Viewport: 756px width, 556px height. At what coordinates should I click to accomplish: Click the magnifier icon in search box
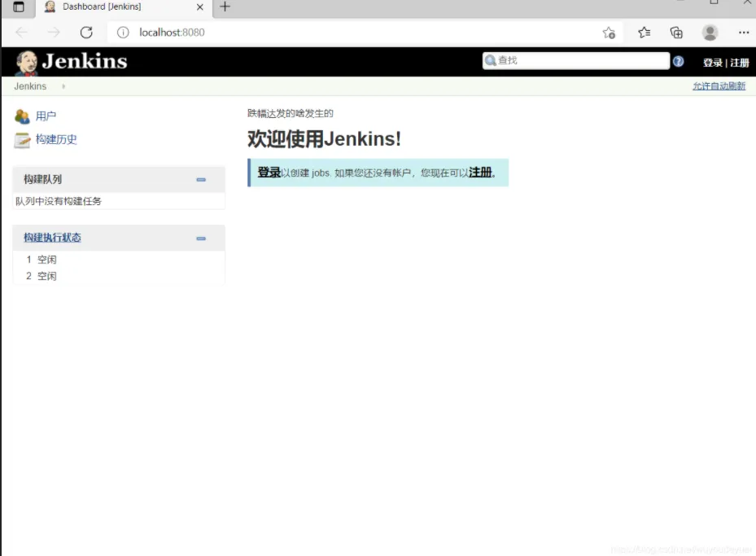[x=491, y=60]
